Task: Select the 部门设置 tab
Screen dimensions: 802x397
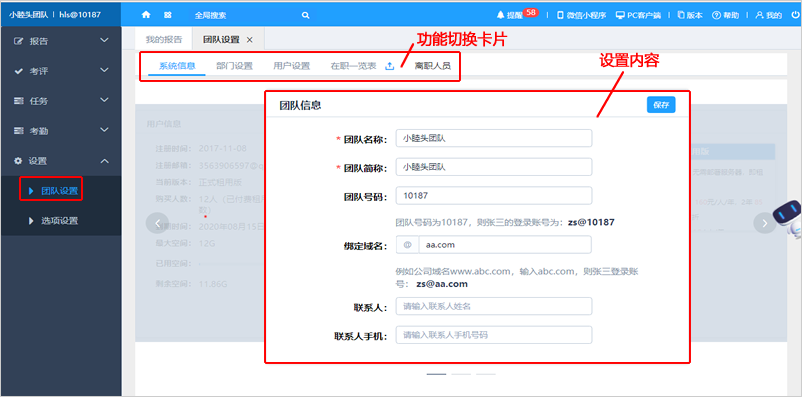Action: pyautogui.click(x=234, y=66)
